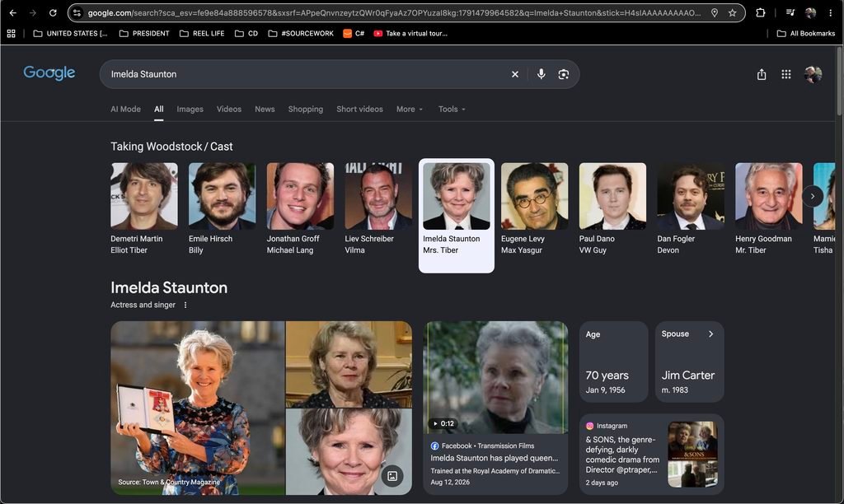Open the Google account avatar on the page
This screenshot has width=844, height=504.
pyautogui.click(x=813, y=74)
